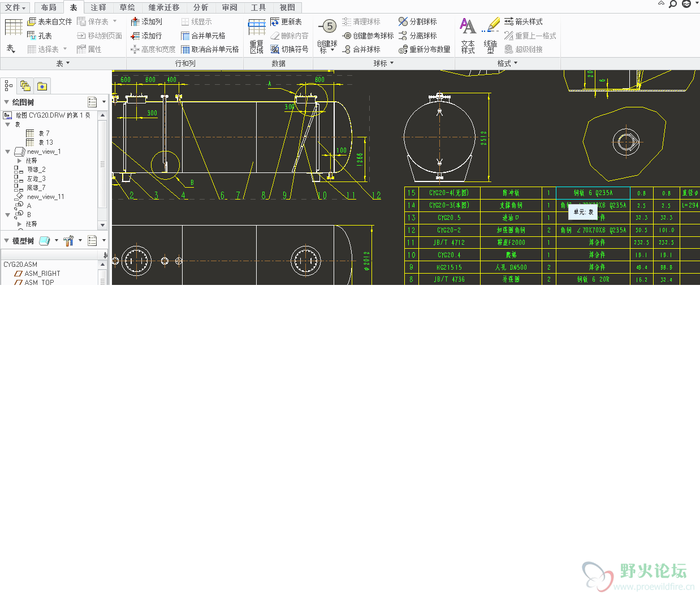Image resolution: width=700 pixels, height=597 pixels.
Task: Select the model tree navigator tab icon
Action: pyautogui.click(x=8, y=86)
